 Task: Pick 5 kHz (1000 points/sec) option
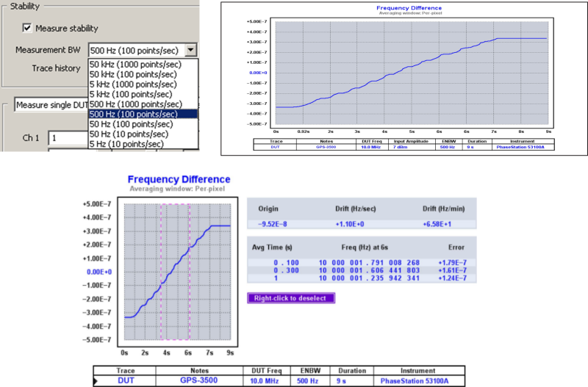[x=132, y=84]
